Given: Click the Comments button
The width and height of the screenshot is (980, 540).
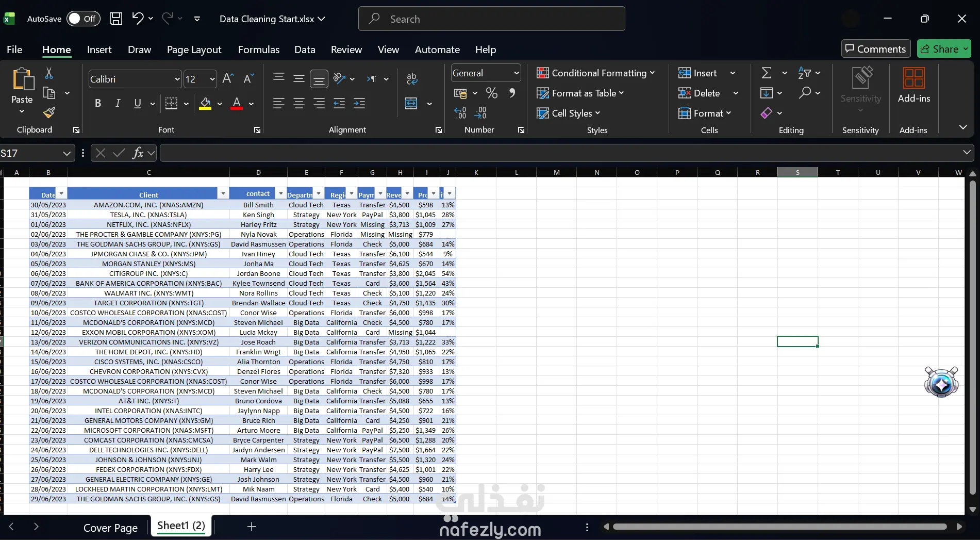Looking at the screenshot, I should point(876,49).
